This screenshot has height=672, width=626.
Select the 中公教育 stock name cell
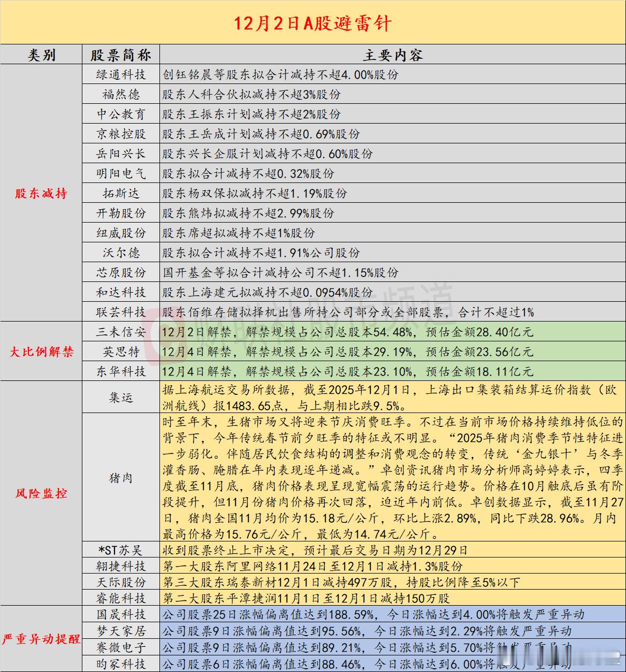click(x=120, y=114)
